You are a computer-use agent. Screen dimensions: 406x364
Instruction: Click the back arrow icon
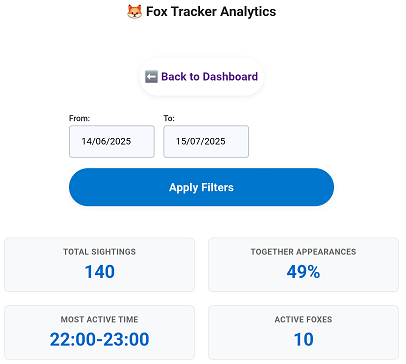(151, 77)
